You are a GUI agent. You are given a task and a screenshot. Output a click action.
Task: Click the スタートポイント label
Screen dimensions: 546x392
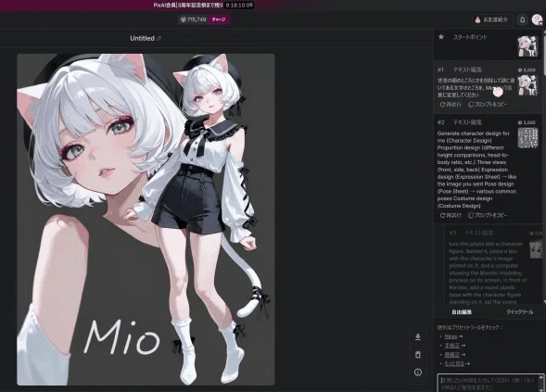pyautogui.click(x=470, y=37)
